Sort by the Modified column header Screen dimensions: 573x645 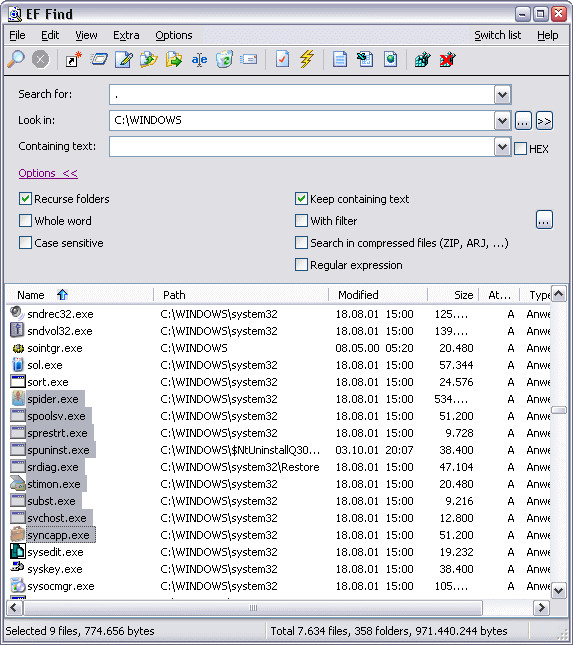click(x=378, y=295)
